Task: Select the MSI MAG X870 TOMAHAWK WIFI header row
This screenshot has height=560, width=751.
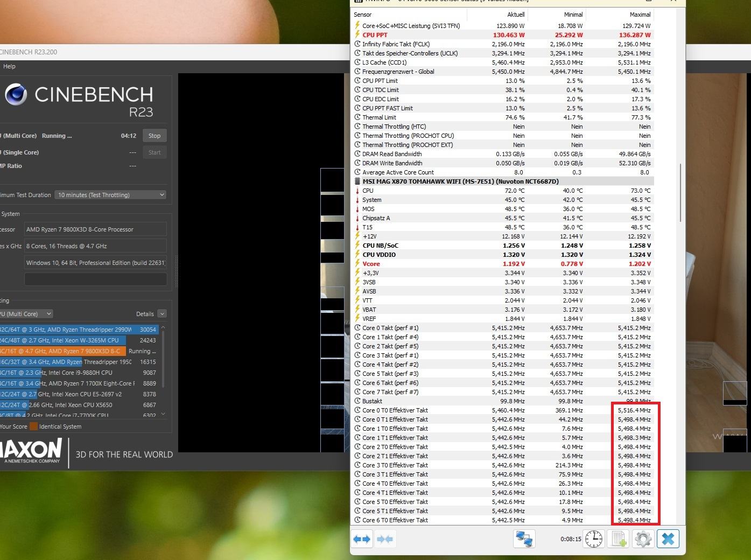Action: coord(503,181)
